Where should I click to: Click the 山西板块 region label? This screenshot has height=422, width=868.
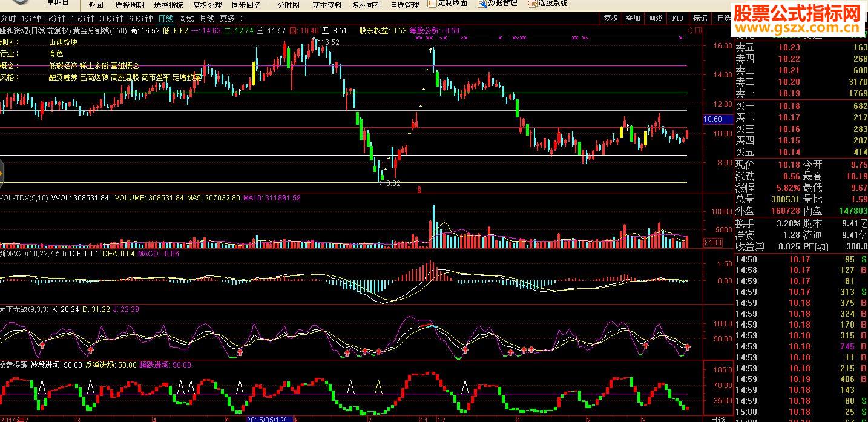click(64, 42)
